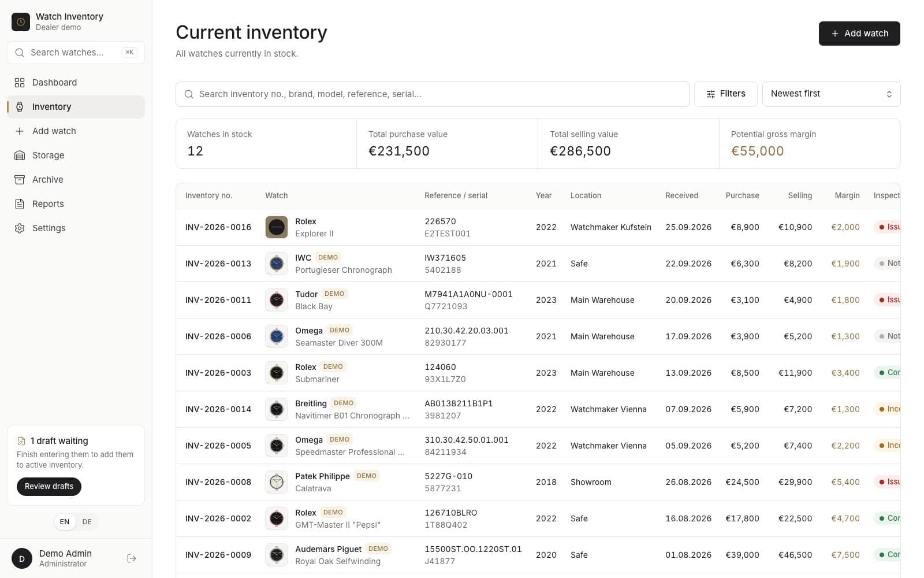Click the DEMO badge beside IWC
924x578 pixels.
click(328, 257)
